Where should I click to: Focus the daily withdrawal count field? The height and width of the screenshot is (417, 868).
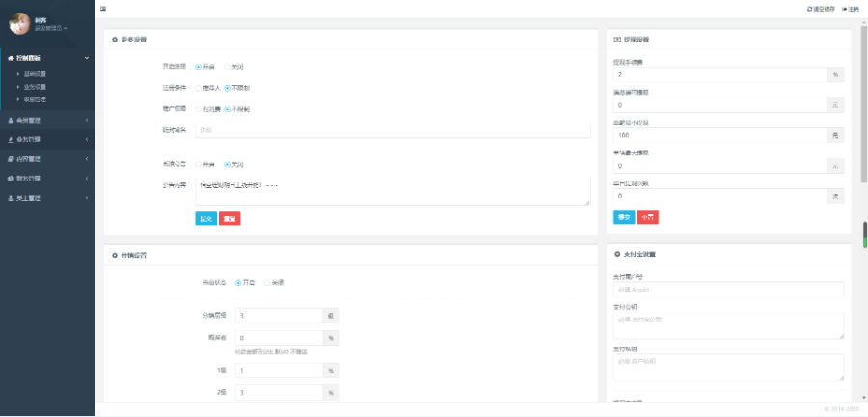[720, 196]
